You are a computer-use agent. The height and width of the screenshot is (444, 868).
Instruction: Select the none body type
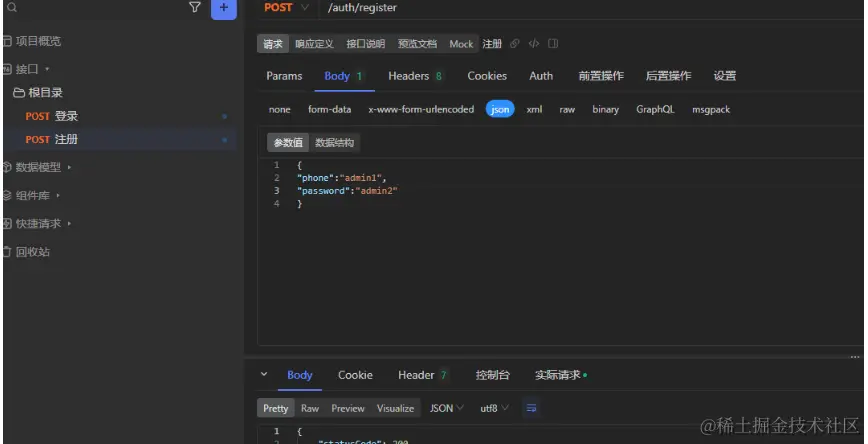(280, 110)
